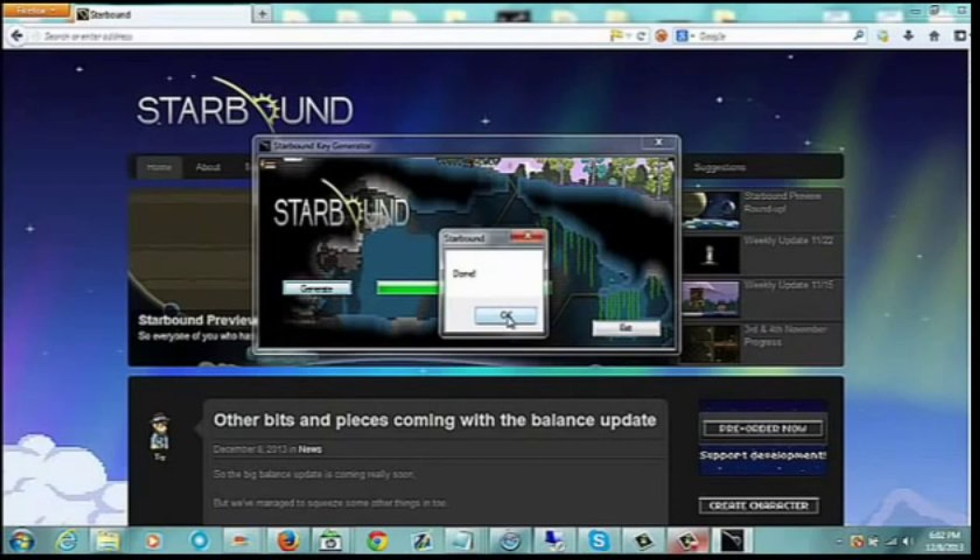
Task: Open the browser downloads arrow
Action: (x=908, y=36)
